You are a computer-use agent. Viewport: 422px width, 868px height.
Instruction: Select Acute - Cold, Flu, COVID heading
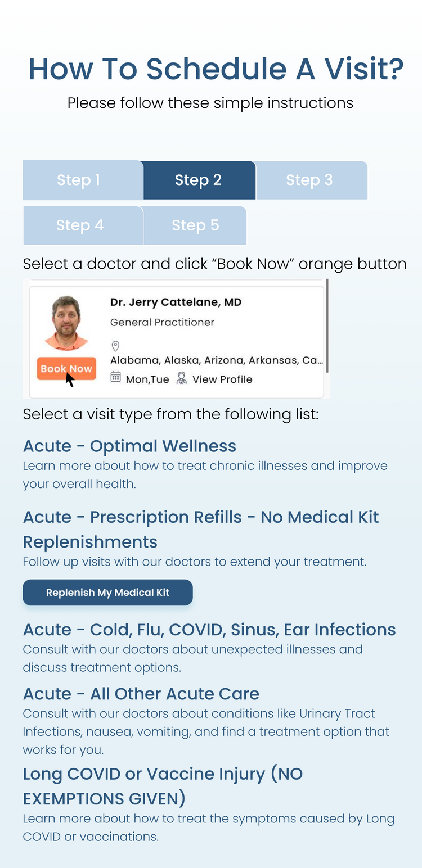tap(209, 629)
